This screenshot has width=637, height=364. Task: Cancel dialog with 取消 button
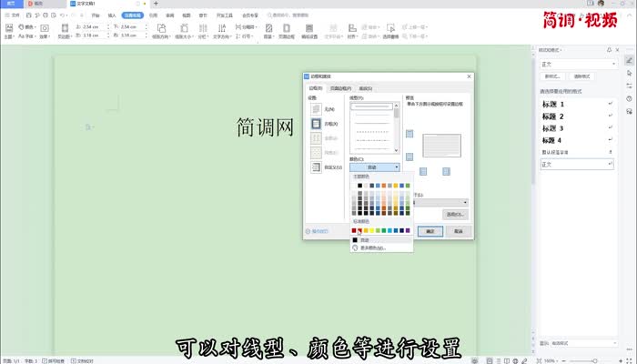click(x=459, y=231)
